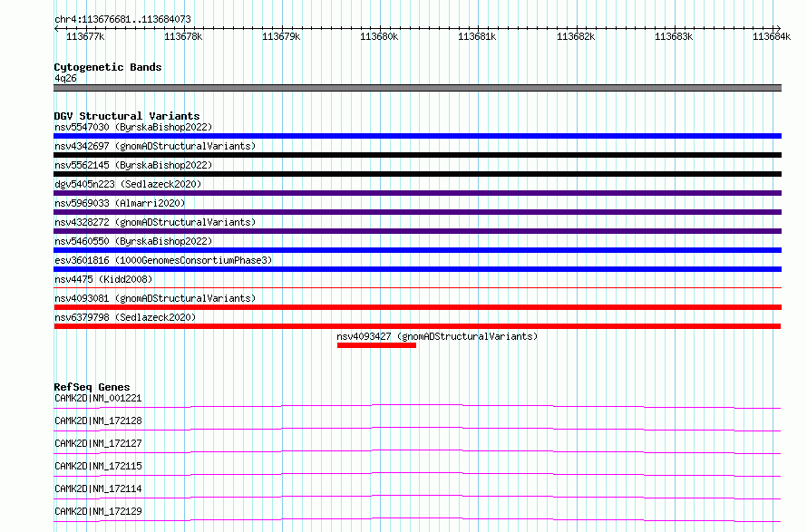
Task: Click the 113679k ruler mark
Action: click(281, 36)
